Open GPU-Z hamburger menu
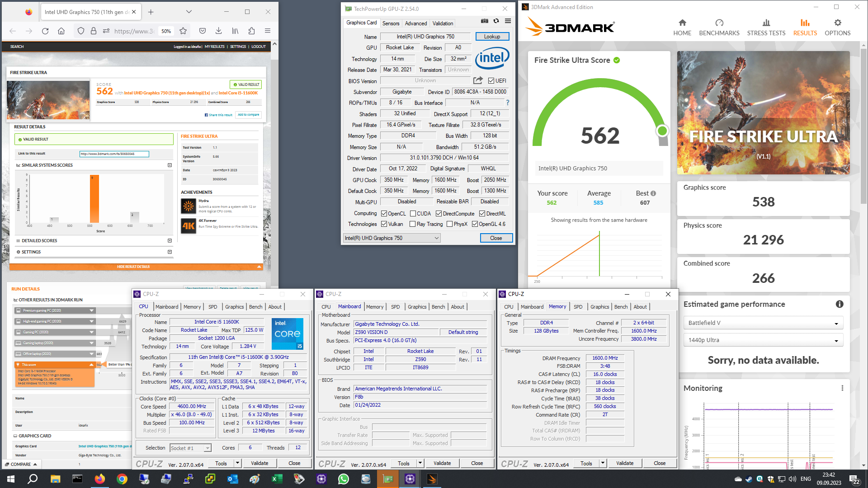 click(x=508, y=21)
